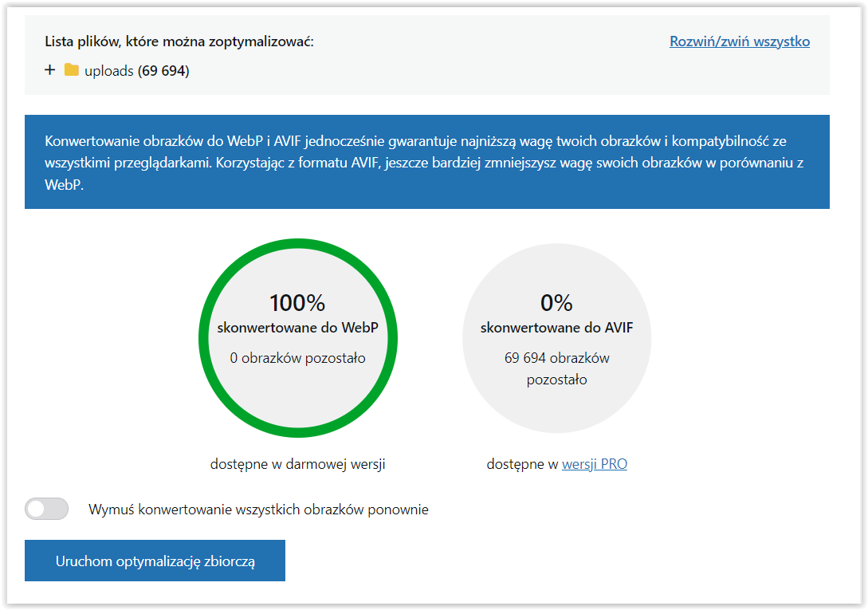The image size is (868, 610).
Task: Click 'skonwertowane do WebP' label
Action: (298, 328)
